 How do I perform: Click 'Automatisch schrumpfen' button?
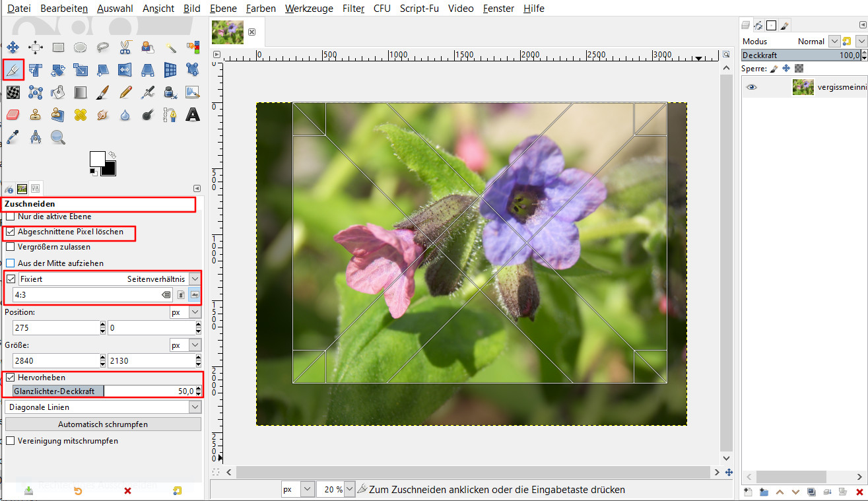[x=102, y=424]
